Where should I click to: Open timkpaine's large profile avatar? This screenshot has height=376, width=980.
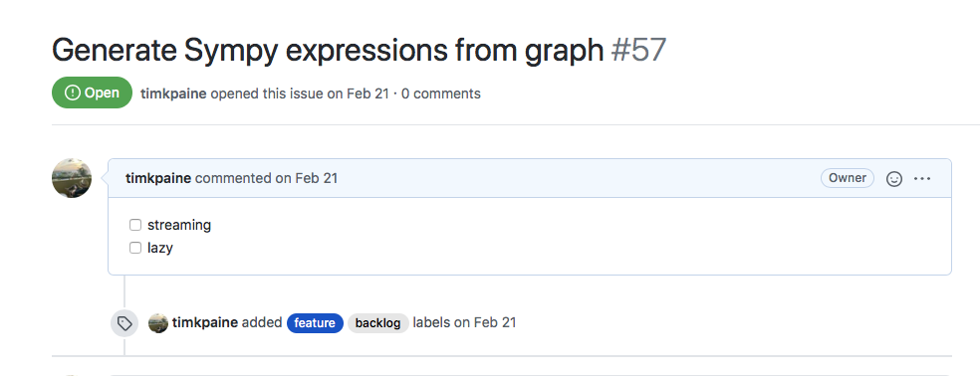tap(72, 178)
